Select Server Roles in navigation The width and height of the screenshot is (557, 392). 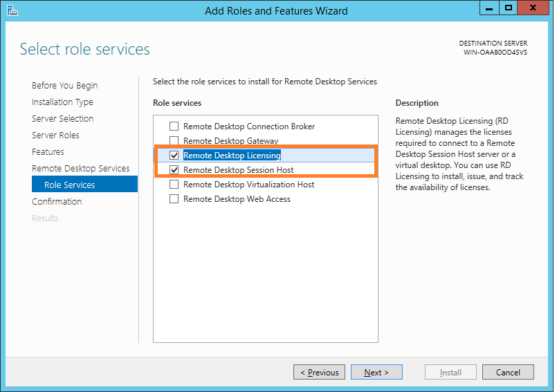pos(55,136)
